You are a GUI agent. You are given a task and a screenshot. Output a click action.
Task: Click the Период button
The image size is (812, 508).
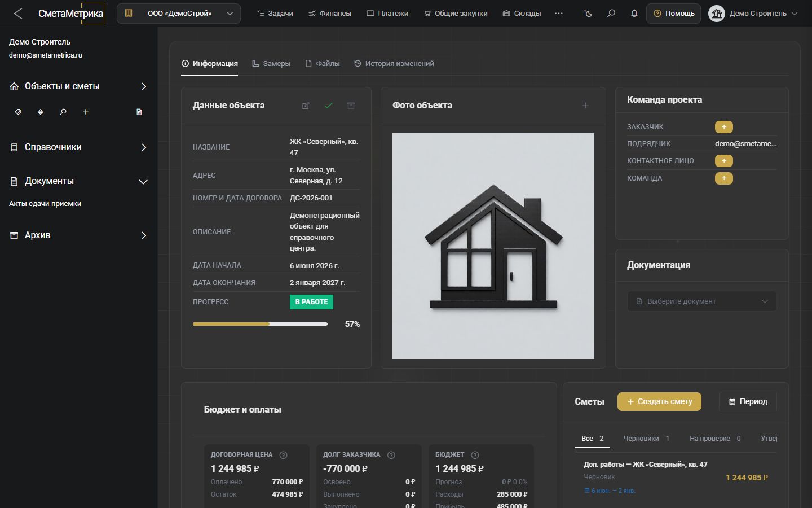tap(748, 401)
